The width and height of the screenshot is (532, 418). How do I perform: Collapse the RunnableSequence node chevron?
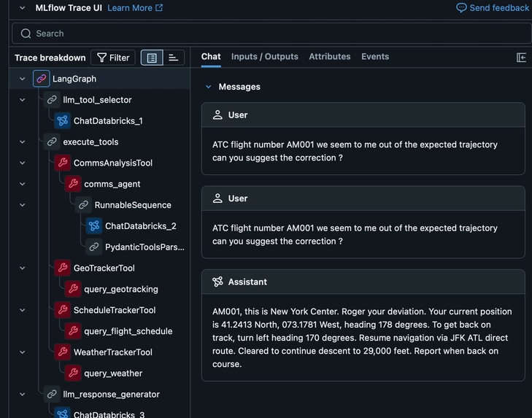click(x=22, y=205)
